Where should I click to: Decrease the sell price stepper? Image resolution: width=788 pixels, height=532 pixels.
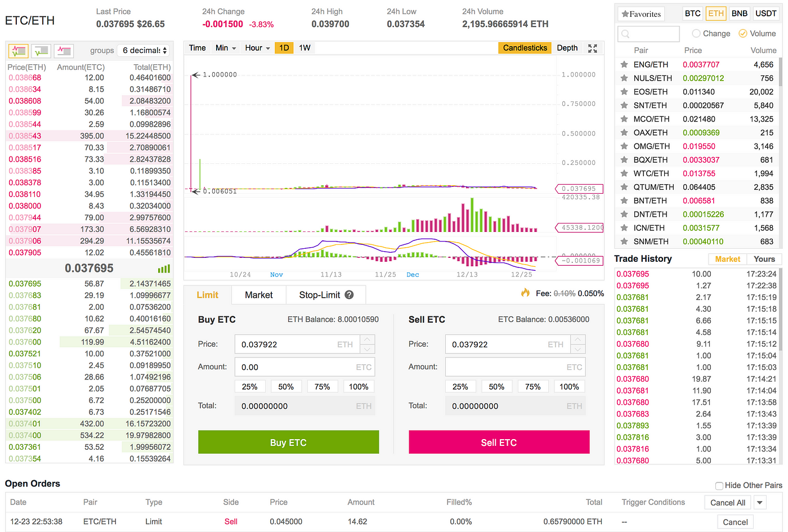(x=578, y=349)
